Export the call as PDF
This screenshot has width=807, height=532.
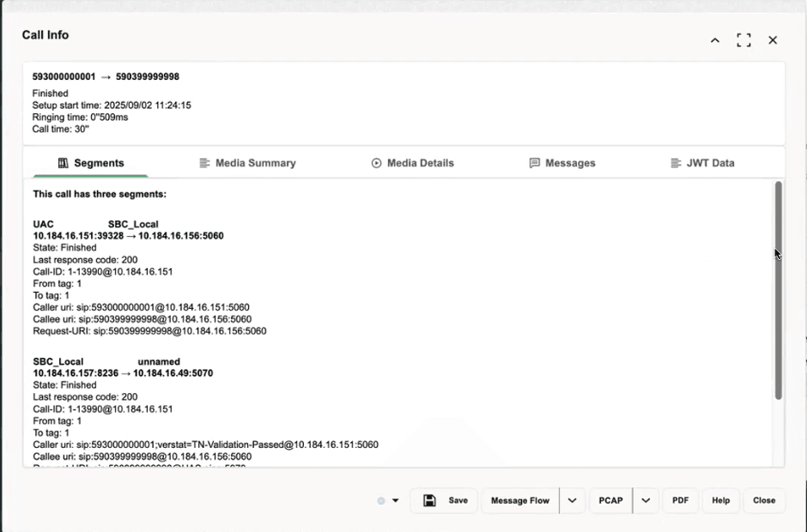[x=681, y=500]
